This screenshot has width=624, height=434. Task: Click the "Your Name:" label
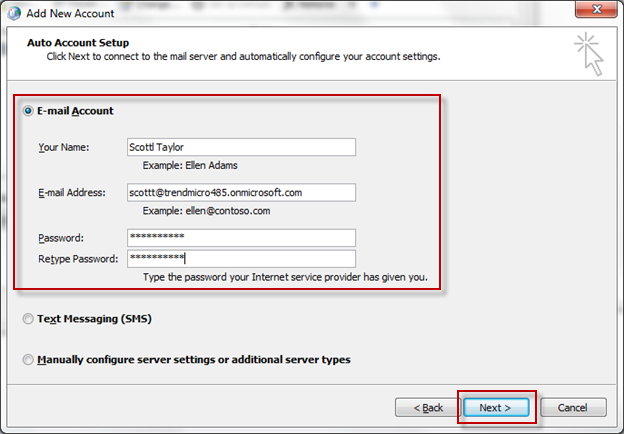click(64, 148)
